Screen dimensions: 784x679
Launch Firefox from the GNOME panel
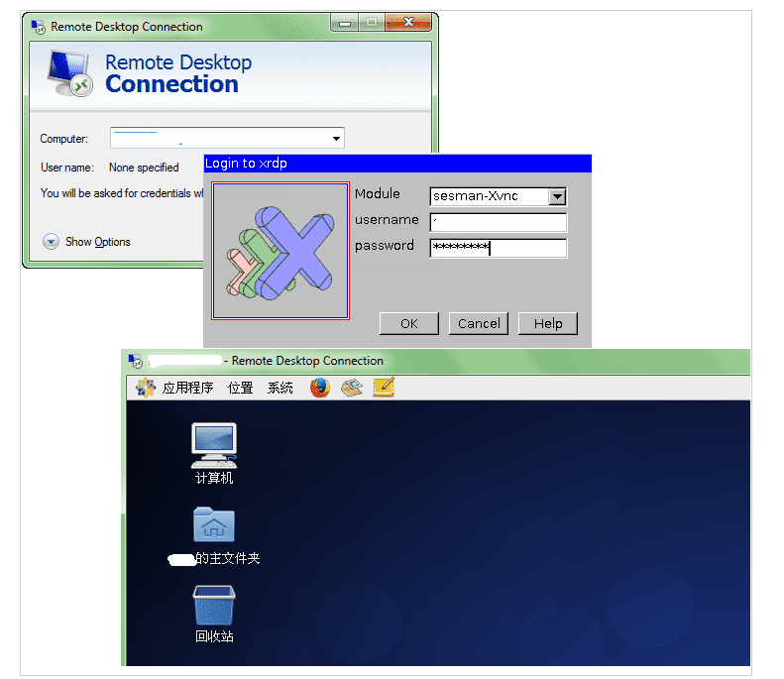(319, 388)
